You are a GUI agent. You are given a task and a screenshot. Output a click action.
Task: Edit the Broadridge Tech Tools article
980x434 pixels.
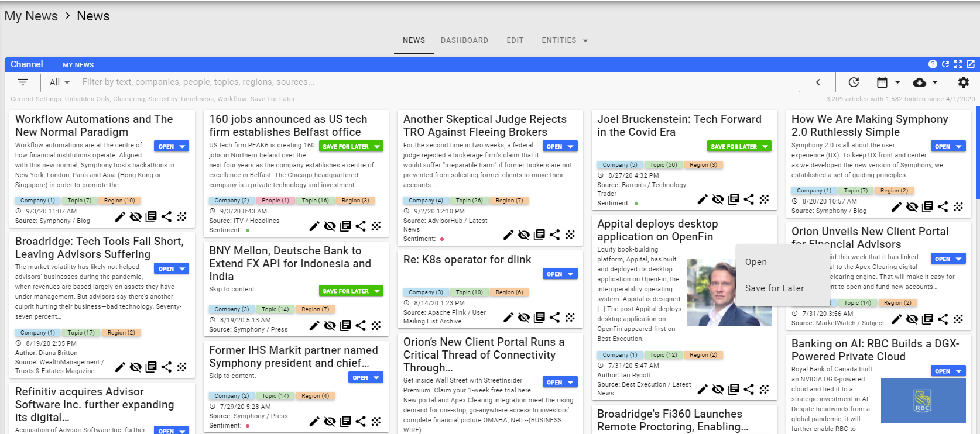click(120, 367)
